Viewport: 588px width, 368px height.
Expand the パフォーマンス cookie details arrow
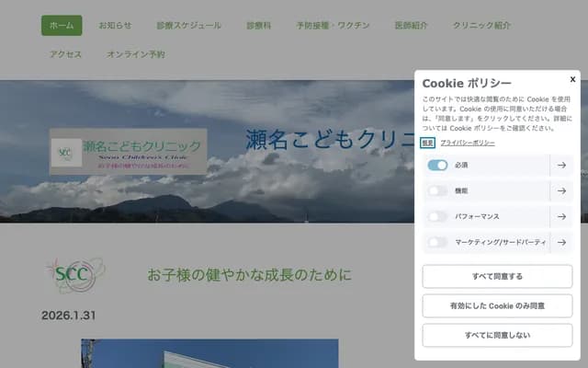click(x=561, y=217)
